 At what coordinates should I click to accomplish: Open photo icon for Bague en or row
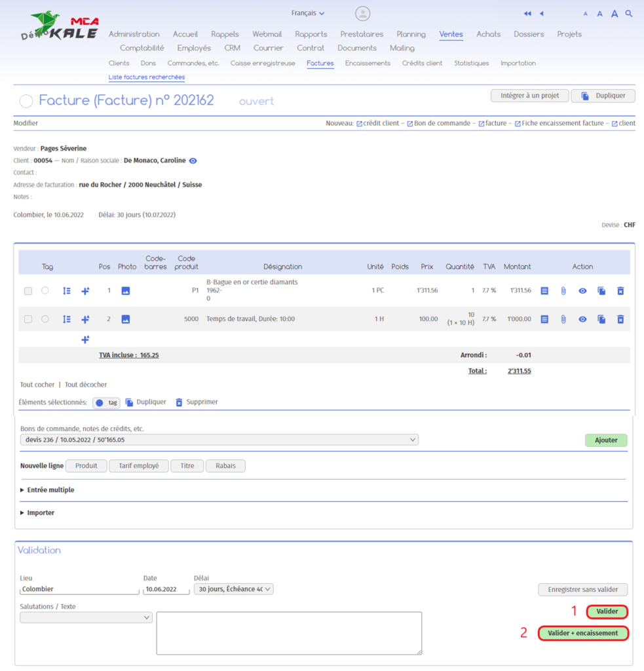pos(125,291)
